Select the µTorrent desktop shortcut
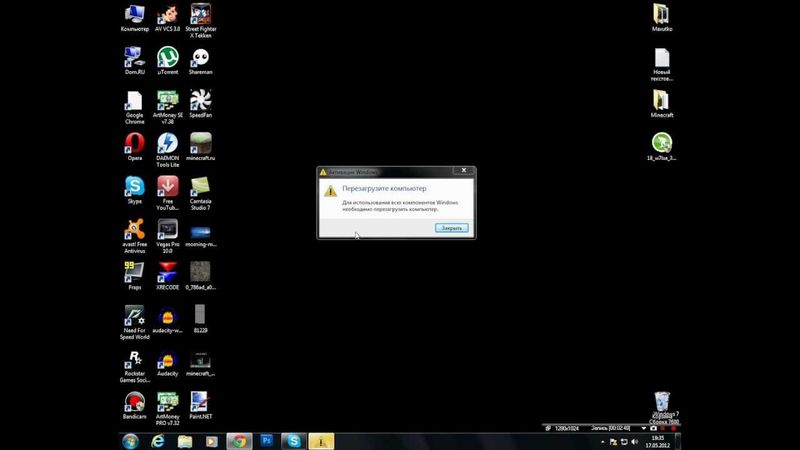800x450 pixels. 167,61
